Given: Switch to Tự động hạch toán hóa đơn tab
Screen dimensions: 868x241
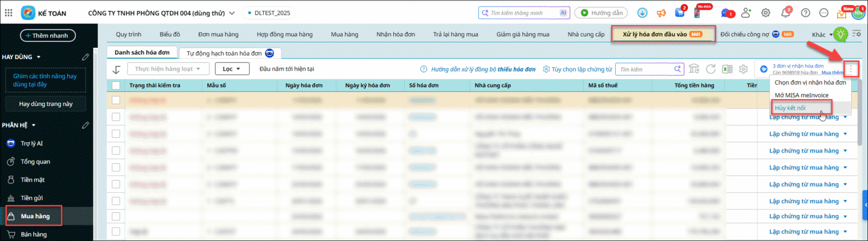Looking at the screenshot, I should (229, 53).
